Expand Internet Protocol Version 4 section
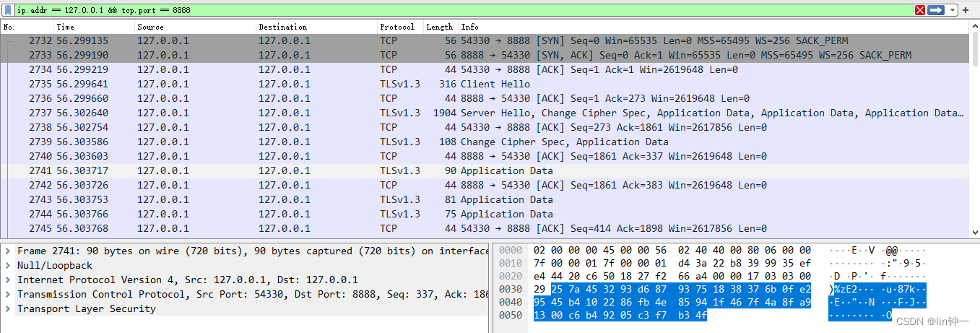This screenshot has width=980, height=333. (7, 280)
